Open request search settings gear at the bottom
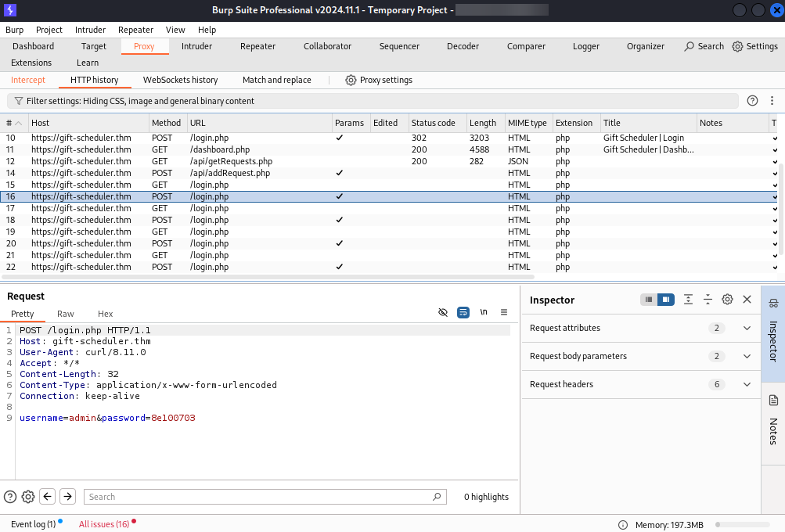 click(x=28, y=497)
